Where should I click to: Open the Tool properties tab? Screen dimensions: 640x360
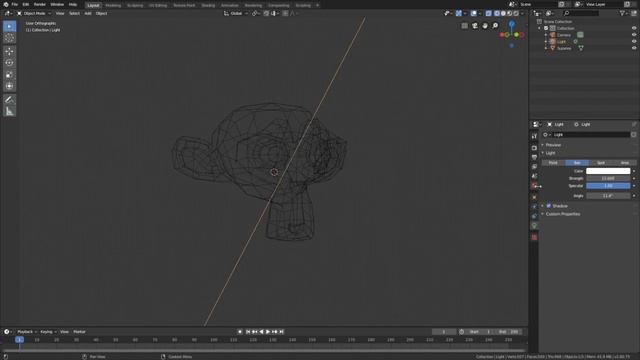click(534, 136)
